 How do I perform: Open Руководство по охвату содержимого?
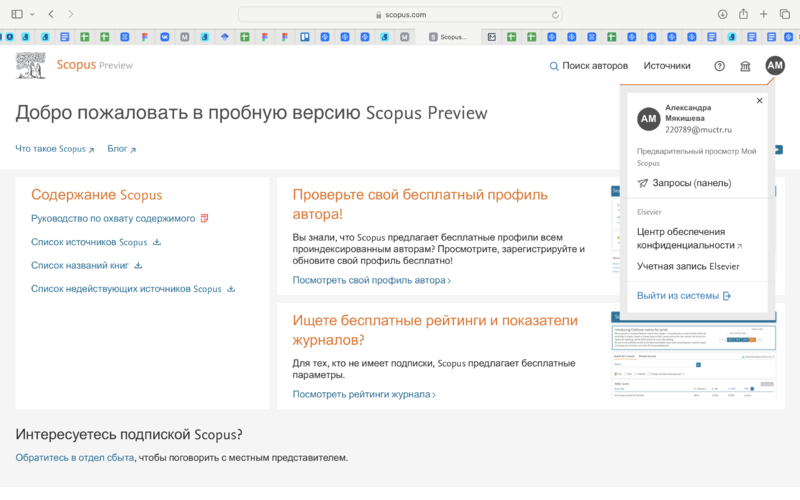pos(119,218)
